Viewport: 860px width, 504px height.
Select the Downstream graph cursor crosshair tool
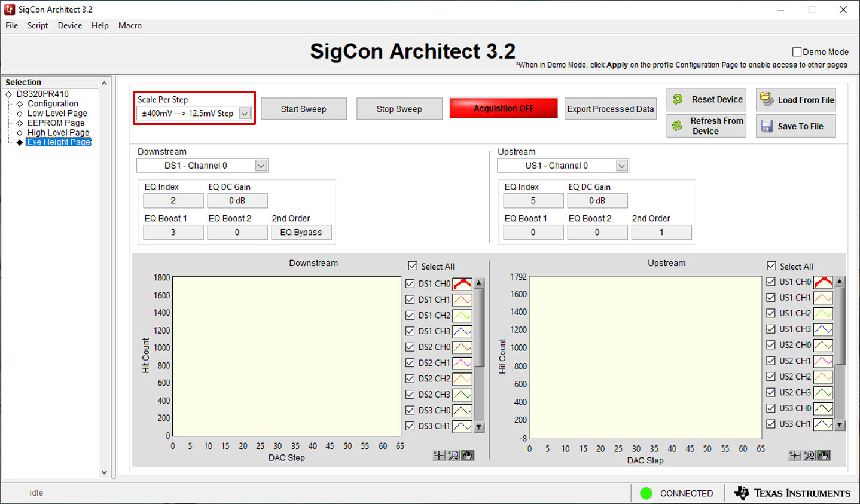pyautogui.click(x=438, y=456)
